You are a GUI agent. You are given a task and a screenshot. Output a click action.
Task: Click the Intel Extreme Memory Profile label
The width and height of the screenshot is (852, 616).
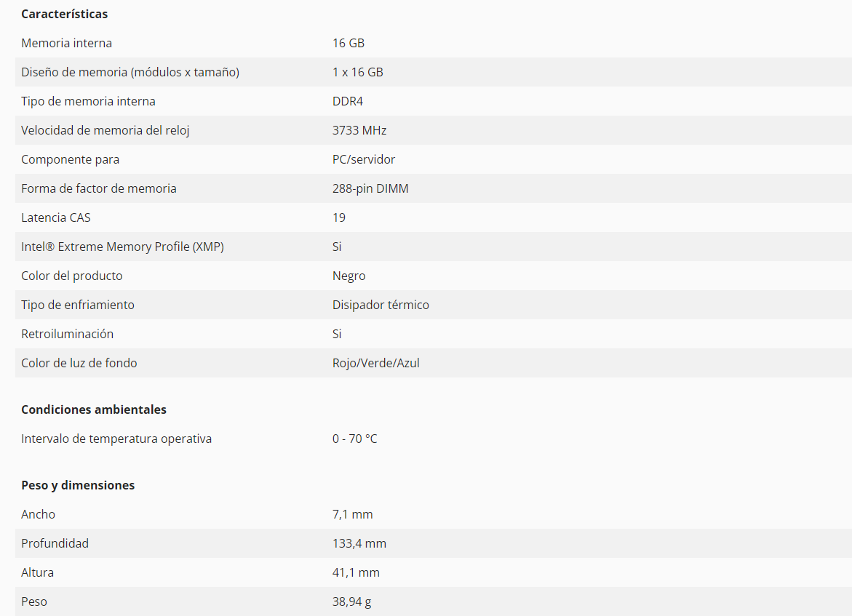[122, 247]
